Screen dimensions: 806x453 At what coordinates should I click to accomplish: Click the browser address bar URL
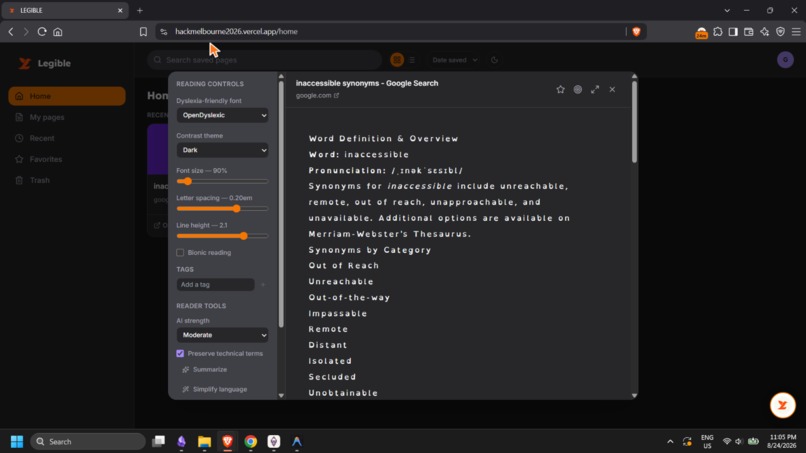236,31
